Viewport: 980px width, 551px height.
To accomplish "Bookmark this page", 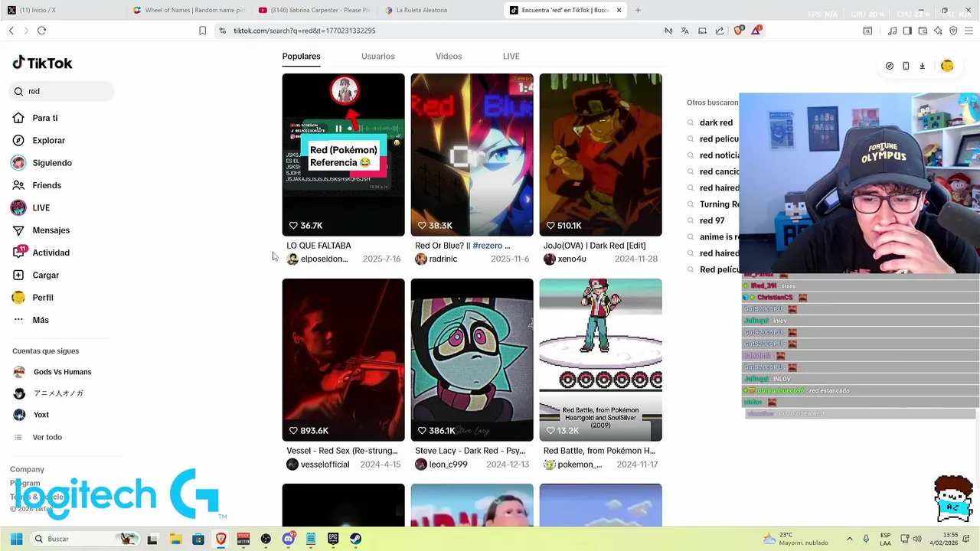I will [202, 31].
